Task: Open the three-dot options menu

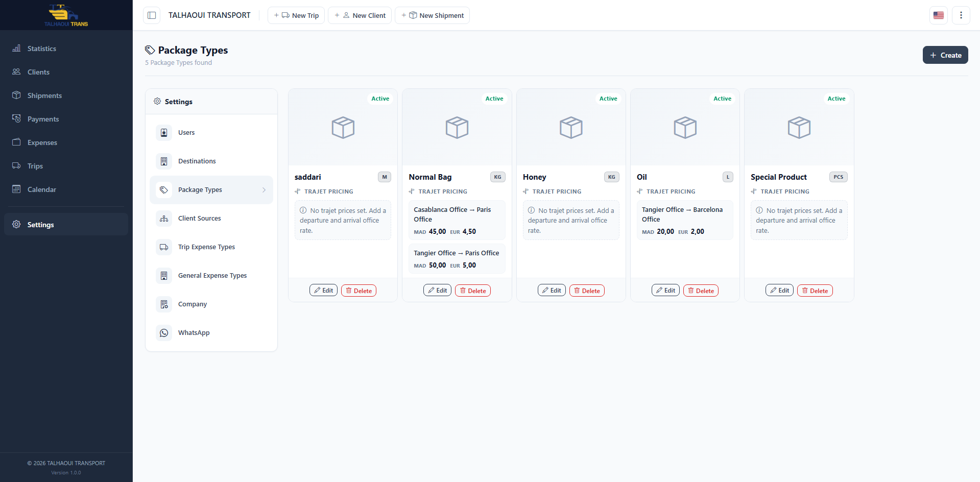Action: [x=961, y=15]
